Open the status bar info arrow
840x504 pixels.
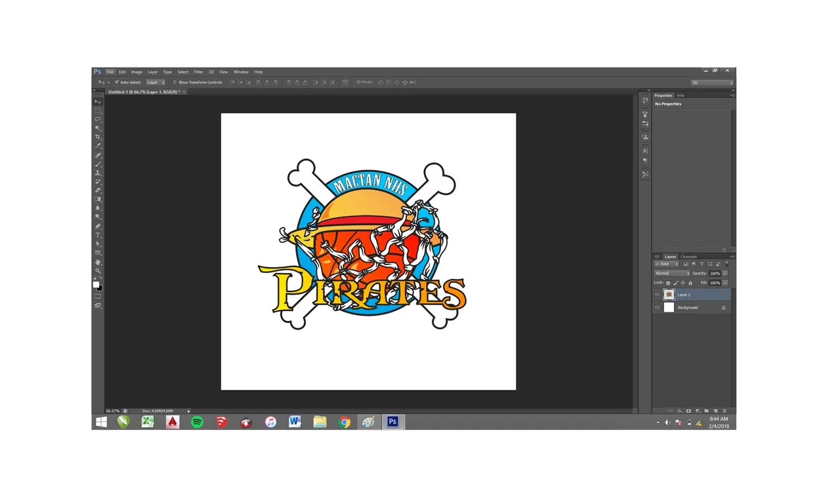tap(189, 411)
